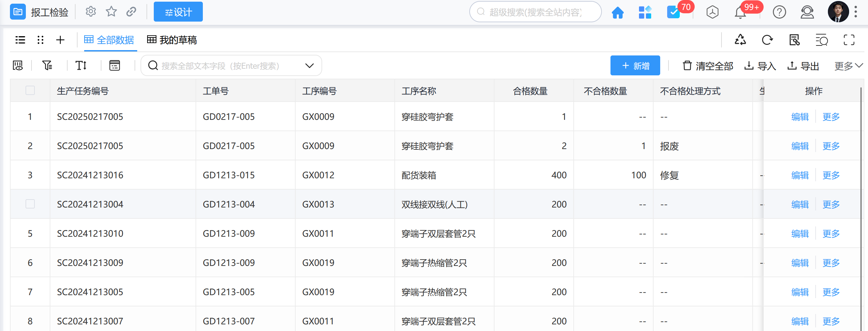The height and width of the screenshot is (331, 868).
Task: Expand the 更多 toolbar dropdown
Action: [x=848, y=66]
